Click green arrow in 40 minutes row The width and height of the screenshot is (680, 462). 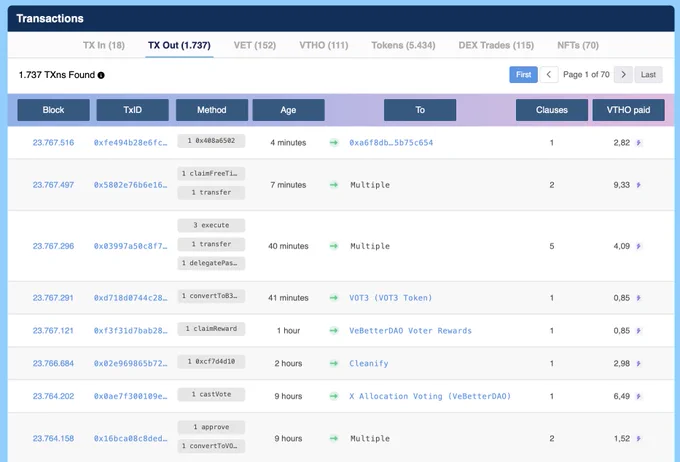click(333, 246)
